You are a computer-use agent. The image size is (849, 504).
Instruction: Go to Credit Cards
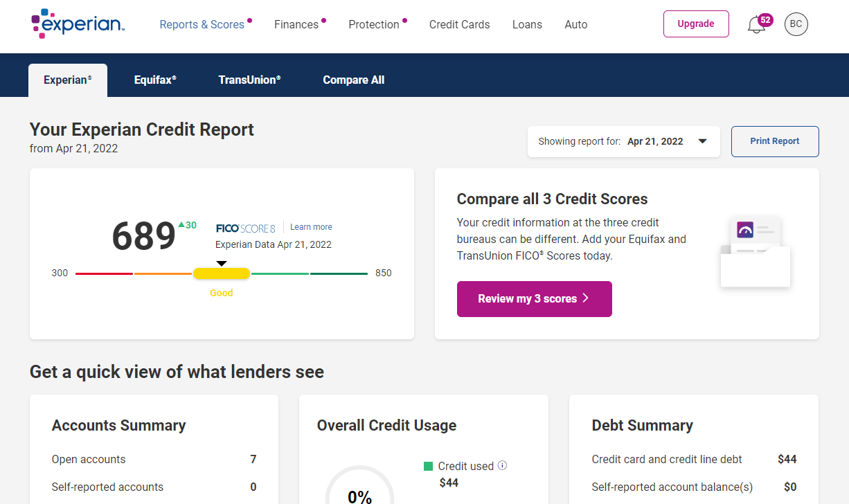(459, 24)
